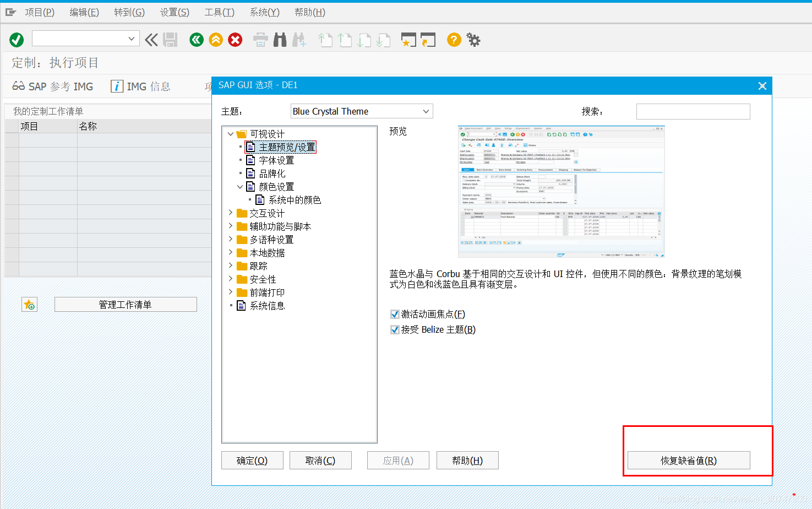Click the Create Shortcut icon
The height and width of the screenshot is (509, 812).
tap(428, 40)
